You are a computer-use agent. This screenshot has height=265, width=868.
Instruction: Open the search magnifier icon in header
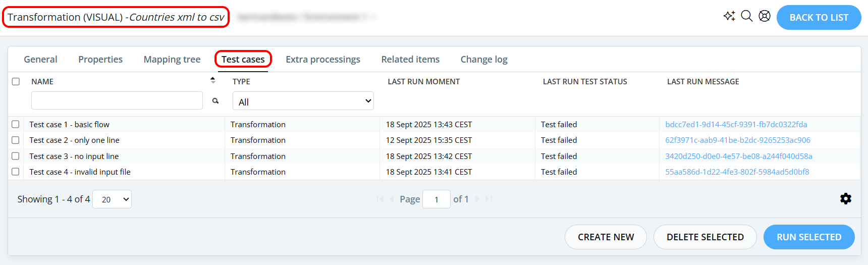click(x=747, y=16)
